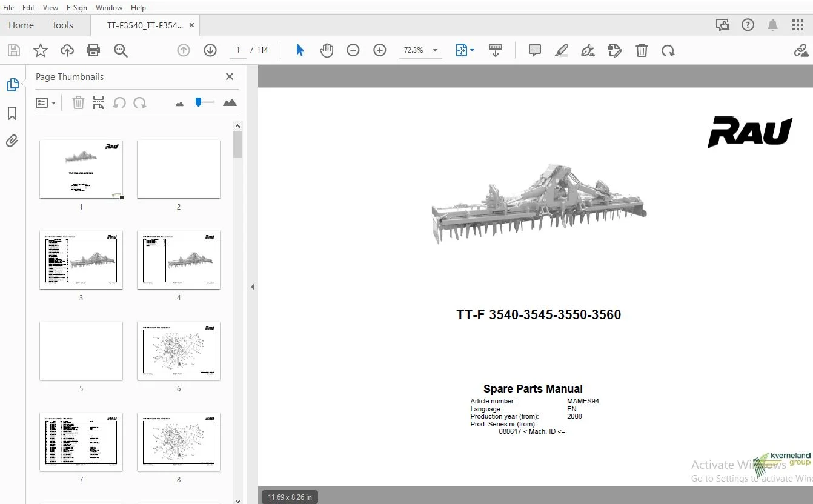Click the thumbnails panel scrollbar

238,144
